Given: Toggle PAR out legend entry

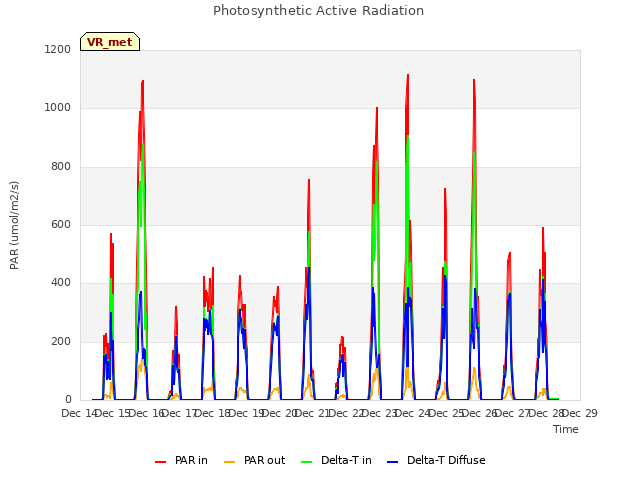Looking at the screenshot, I should point(255,460).
